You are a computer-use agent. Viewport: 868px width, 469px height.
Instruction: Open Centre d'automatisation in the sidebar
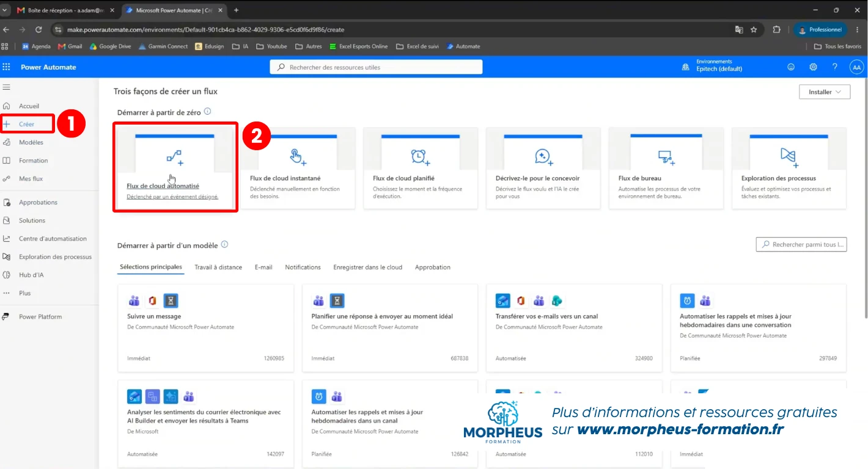pyautogui.click(x=53, y=239)
